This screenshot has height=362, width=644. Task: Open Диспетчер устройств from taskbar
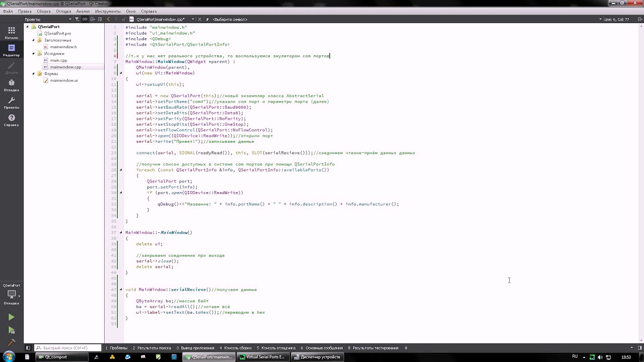click(317, 357)
